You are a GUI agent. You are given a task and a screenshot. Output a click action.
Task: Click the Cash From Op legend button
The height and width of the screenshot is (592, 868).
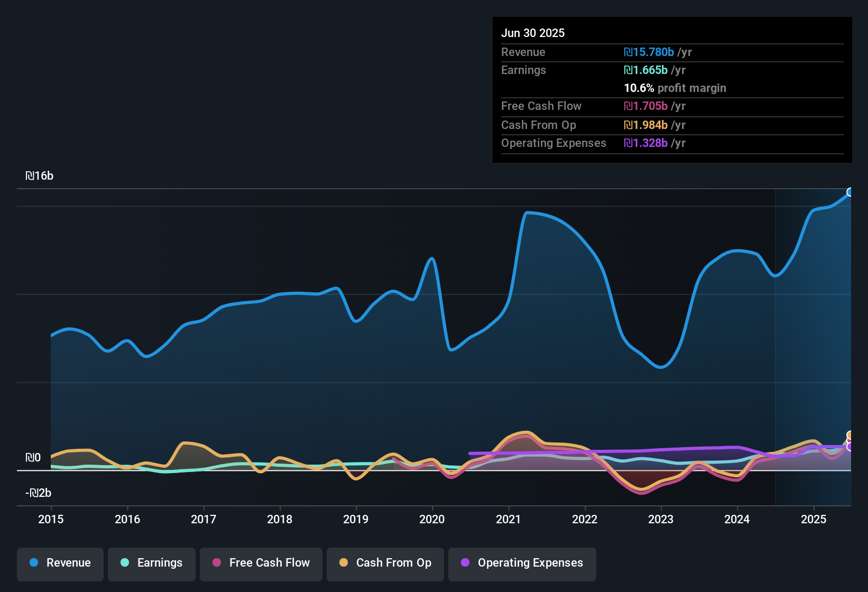pos(385,563)
